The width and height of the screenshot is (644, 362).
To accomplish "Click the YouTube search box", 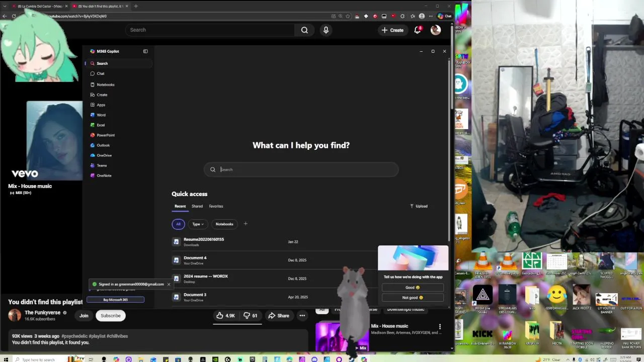I will pos(210,30).
